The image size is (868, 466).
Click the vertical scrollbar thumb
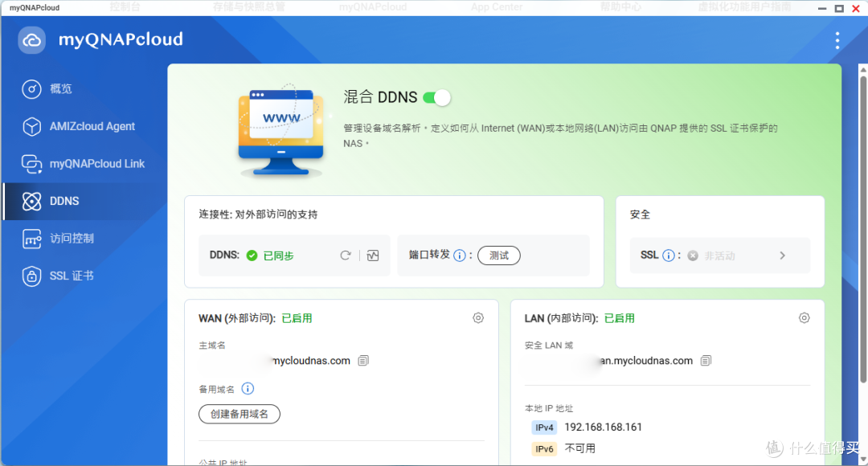click(863, 229)
